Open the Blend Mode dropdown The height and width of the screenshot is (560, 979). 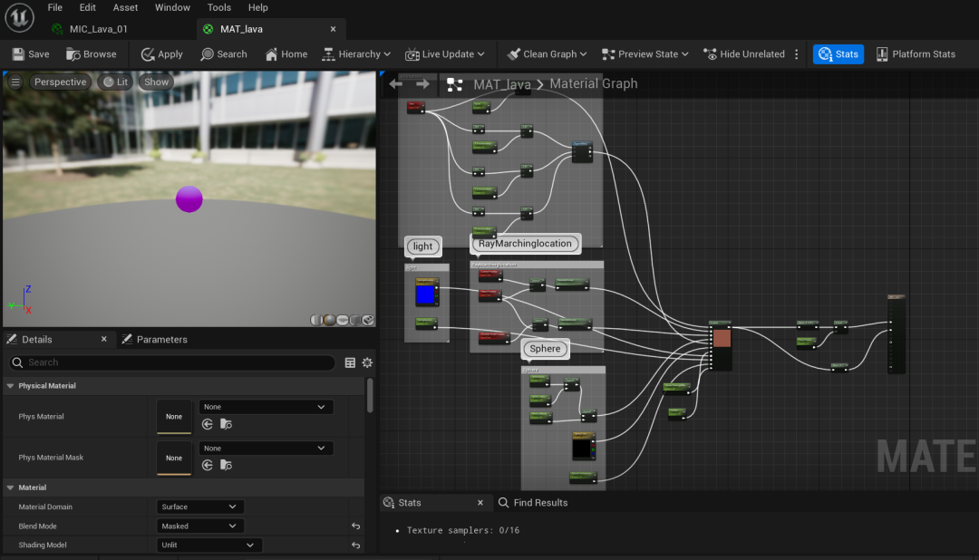[199, 526]
